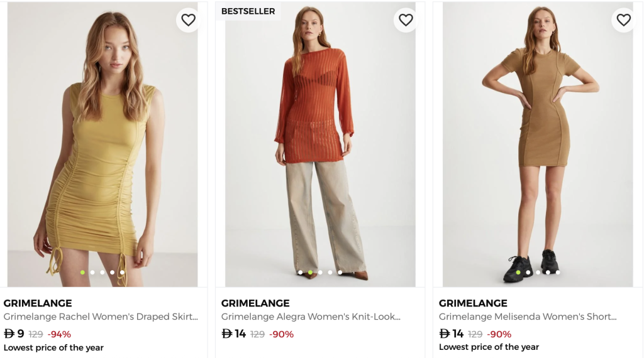644x358 pixels.
Task: Open the yellow draped dress photo
Action: coord(103,144)
